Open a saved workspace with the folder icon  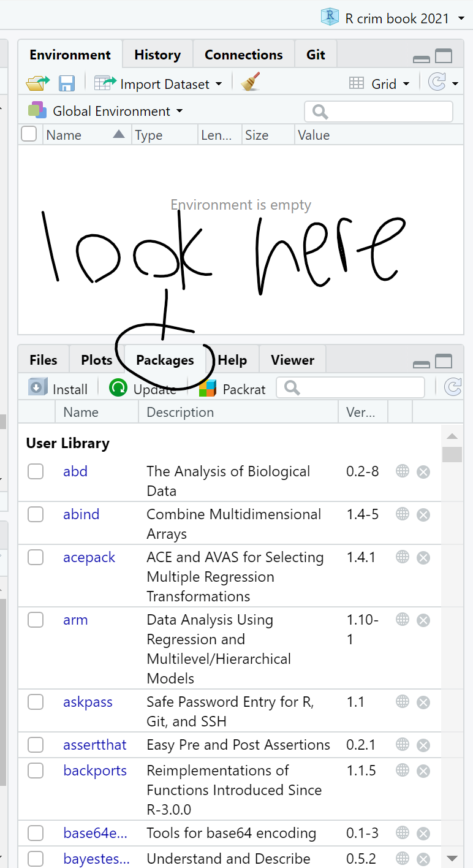point(37,82)
